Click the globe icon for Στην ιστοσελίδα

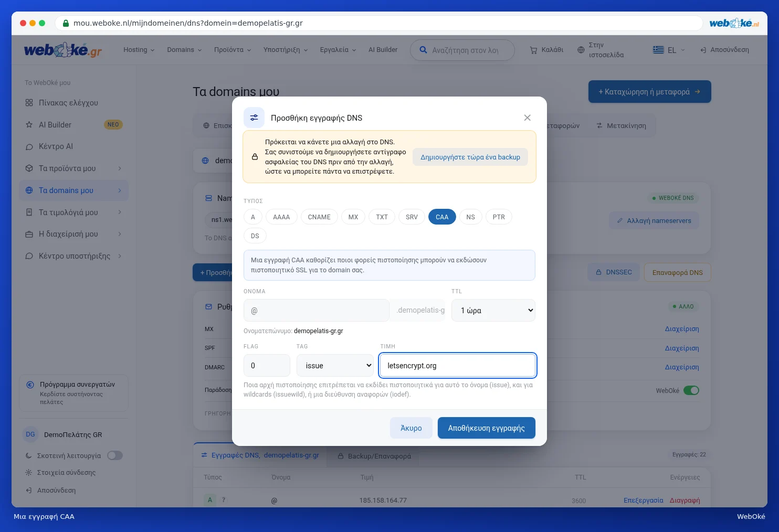[x=581, y=50]
